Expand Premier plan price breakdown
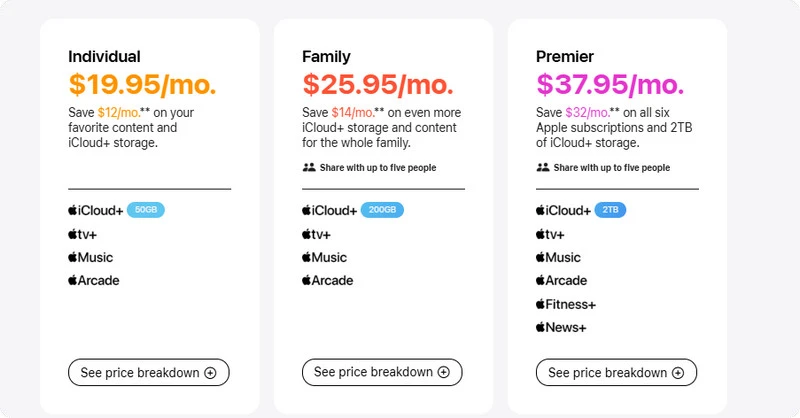800x418 pixels. [x=616, y=373]
